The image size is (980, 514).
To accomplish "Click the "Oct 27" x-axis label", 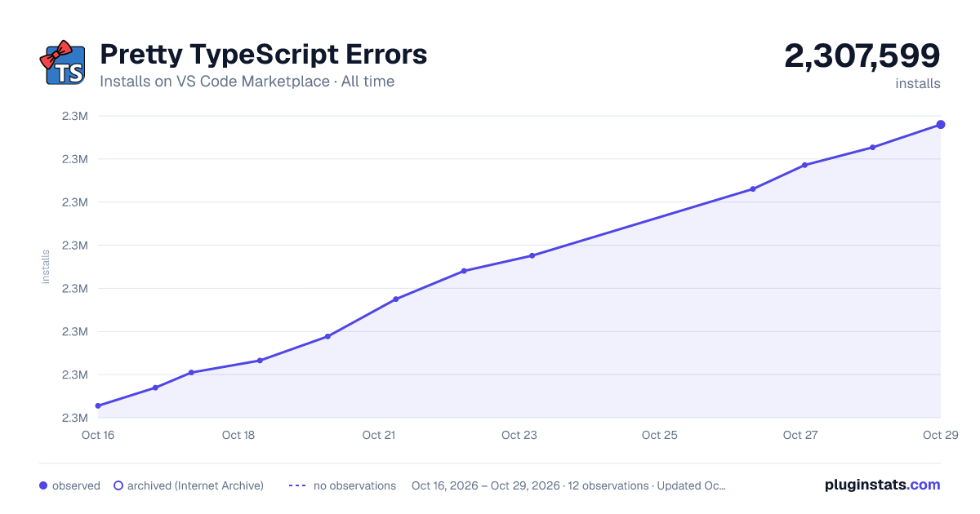I will point(800,435).
